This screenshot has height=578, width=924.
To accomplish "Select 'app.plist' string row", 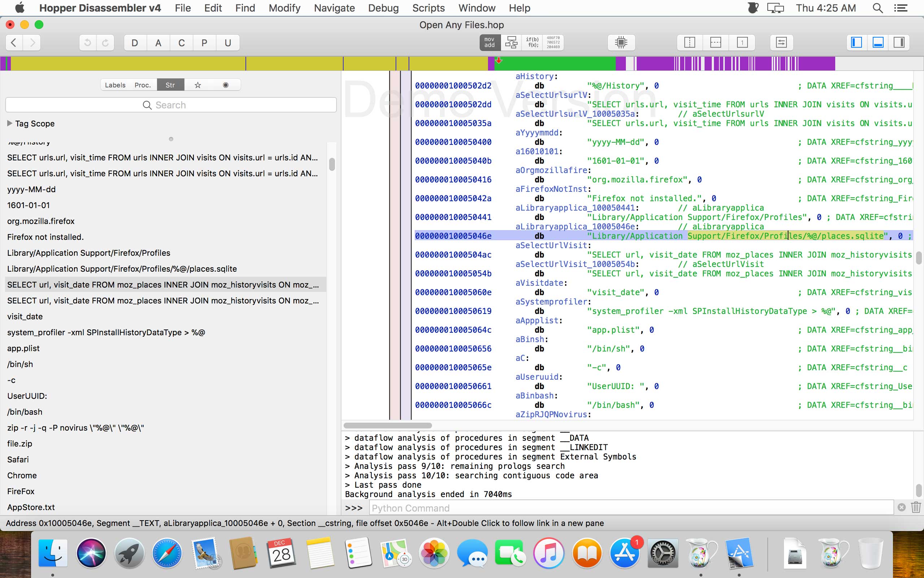I will [x=165, y=348].
